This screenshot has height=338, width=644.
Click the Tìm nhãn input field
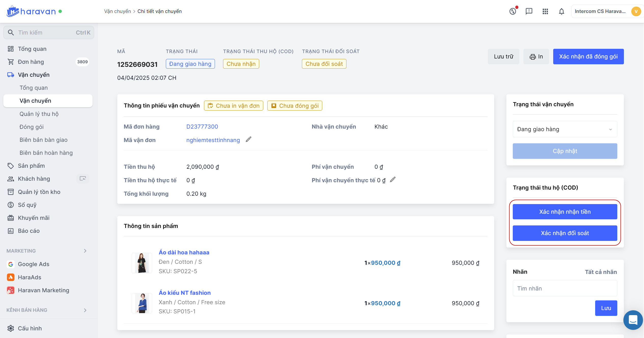click(565, 288)
